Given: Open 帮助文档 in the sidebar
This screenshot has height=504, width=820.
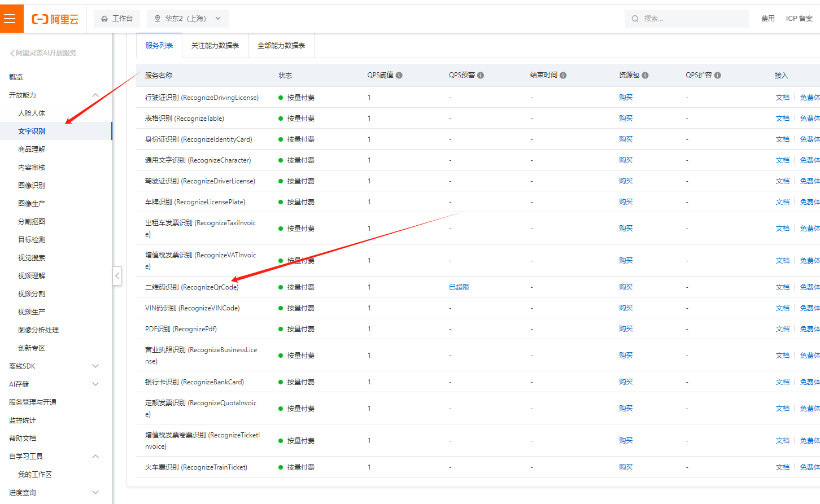Looking at the screenshot, I should 23,439.
